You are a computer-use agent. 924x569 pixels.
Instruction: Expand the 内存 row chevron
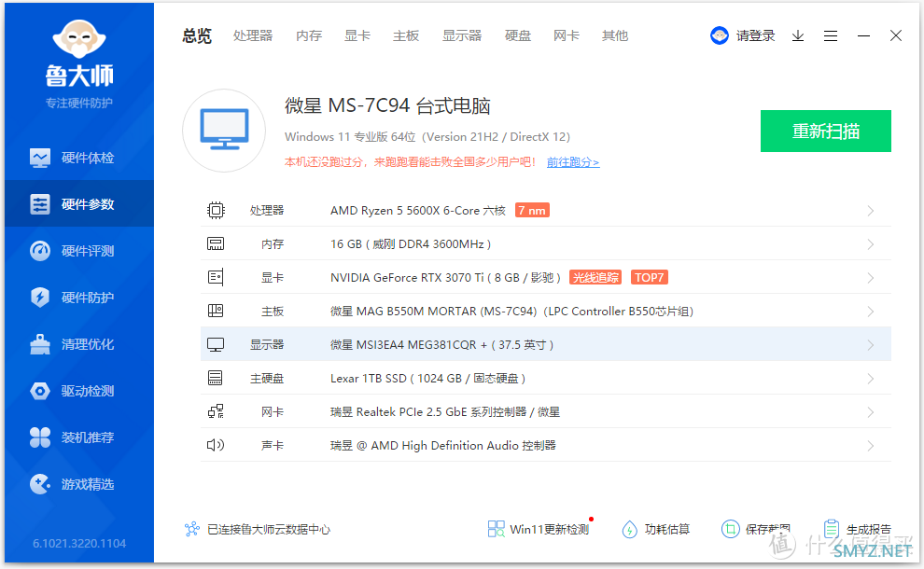click(871, 244)
